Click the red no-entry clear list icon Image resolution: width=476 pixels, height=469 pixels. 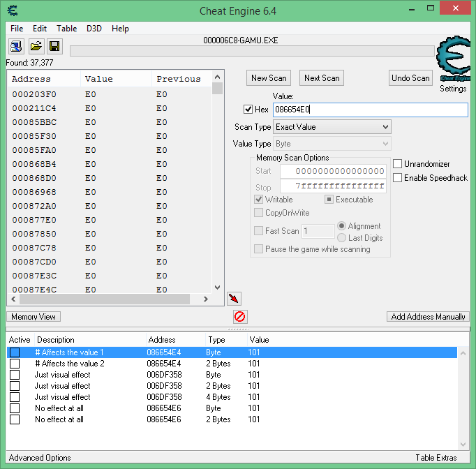coord(239,317)
